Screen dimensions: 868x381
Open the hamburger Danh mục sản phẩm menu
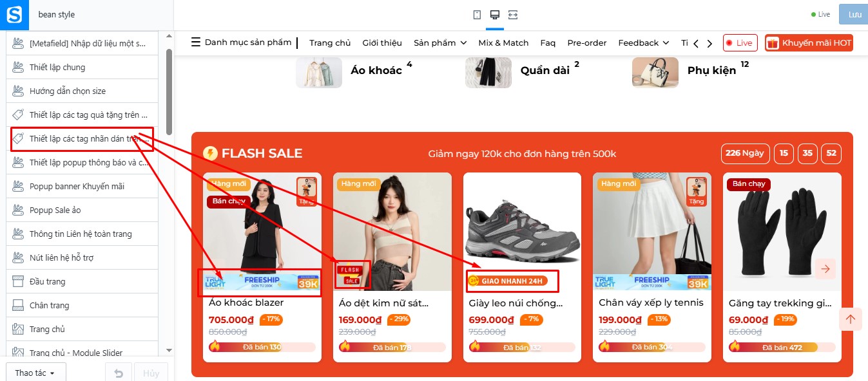point(241,42)
